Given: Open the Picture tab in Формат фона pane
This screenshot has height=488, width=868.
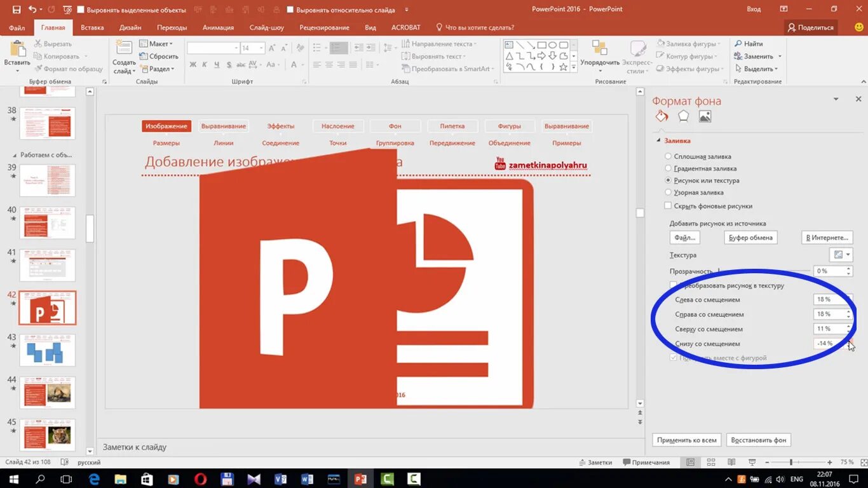Looking at the screenshot, I should pos(705,116).
